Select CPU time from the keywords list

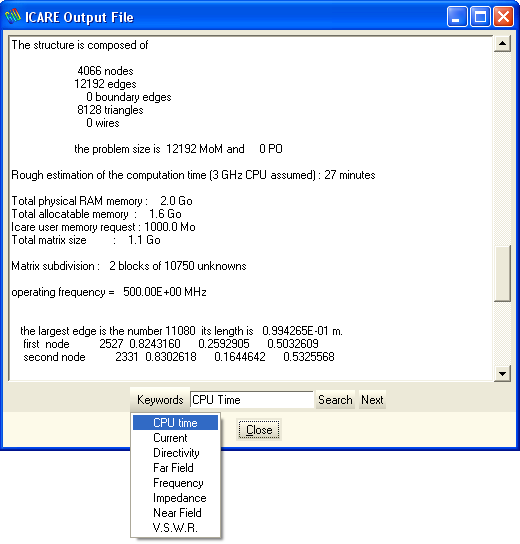click(x=176, y=423)
